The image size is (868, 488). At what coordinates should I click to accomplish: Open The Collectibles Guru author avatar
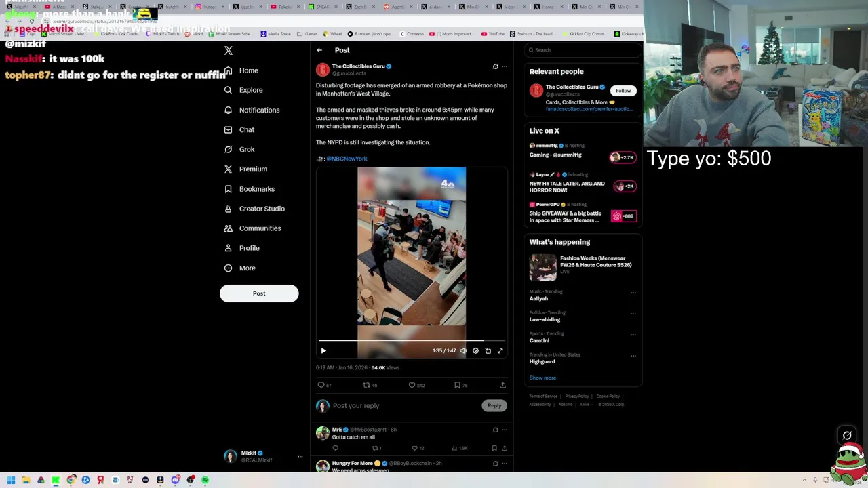(322, 69)
